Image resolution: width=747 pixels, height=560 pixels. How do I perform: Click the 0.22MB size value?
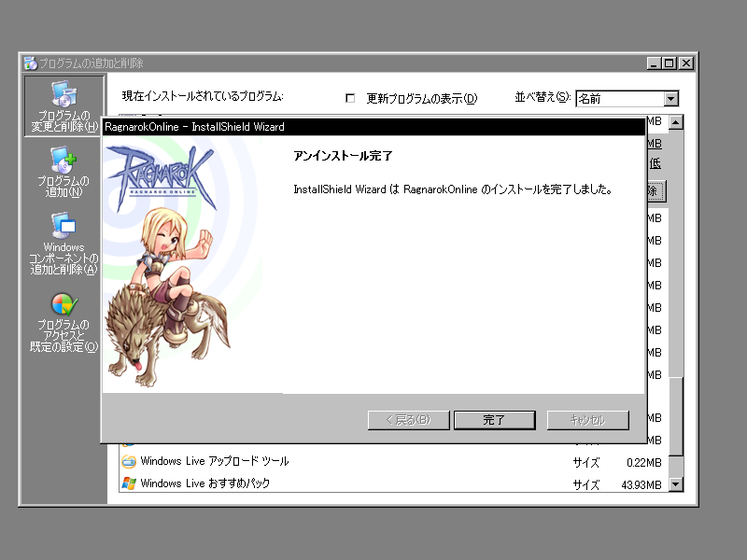(643, 463)
